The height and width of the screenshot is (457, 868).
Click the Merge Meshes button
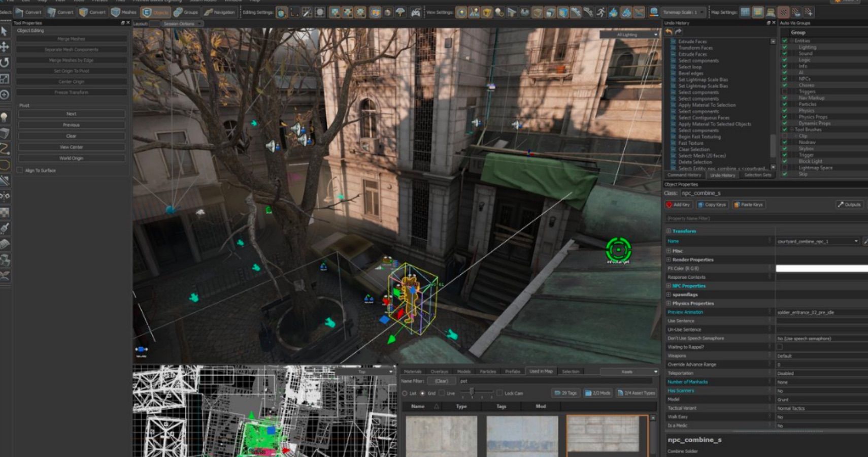(x=72, y=39)
